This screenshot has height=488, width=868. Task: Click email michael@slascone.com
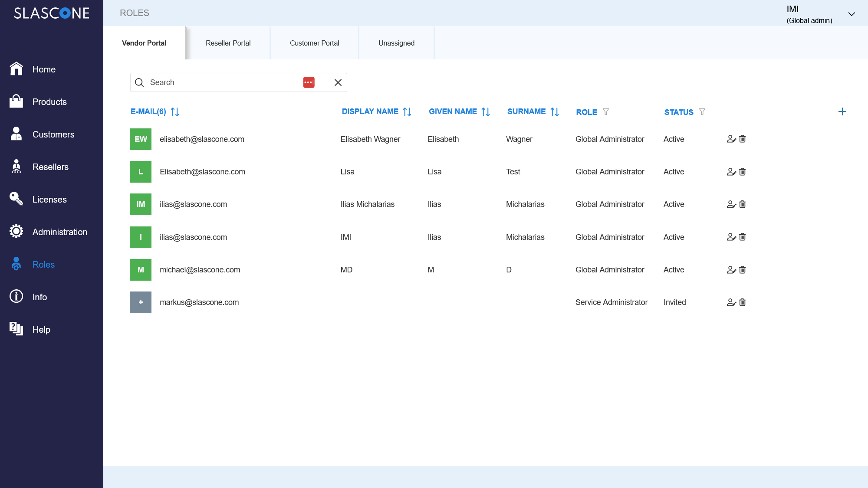coord(200,270)
